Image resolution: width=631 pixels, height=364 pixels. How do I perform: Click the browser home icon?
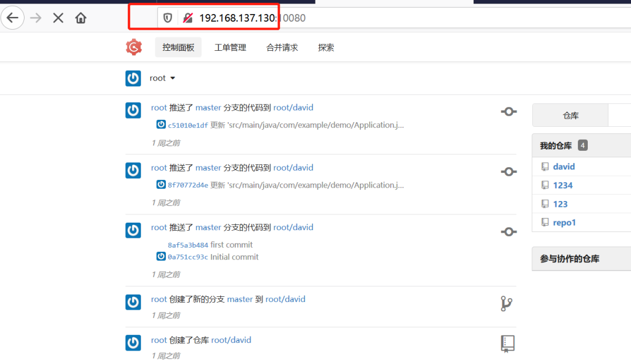(81, 18)
